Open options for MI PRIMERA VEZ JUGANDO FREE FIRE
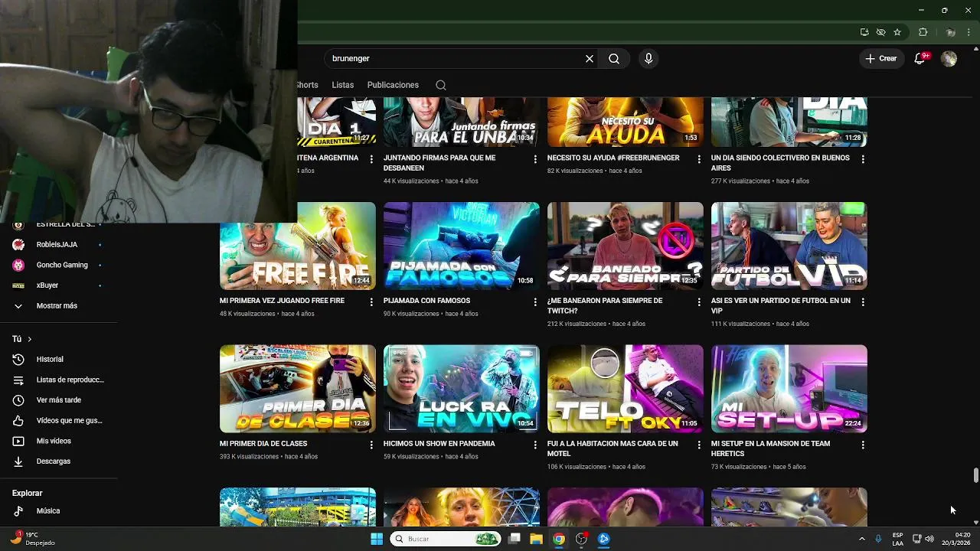This screenshot has width=980, height=551. click(x=371, y=302)
